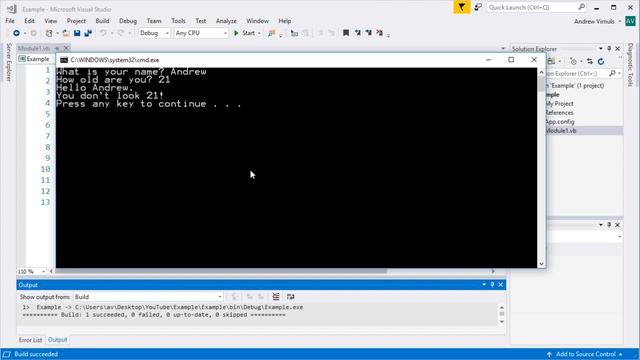Click the Redo toolbar icon
Screen dimensions: 640x360
(120, 33)
